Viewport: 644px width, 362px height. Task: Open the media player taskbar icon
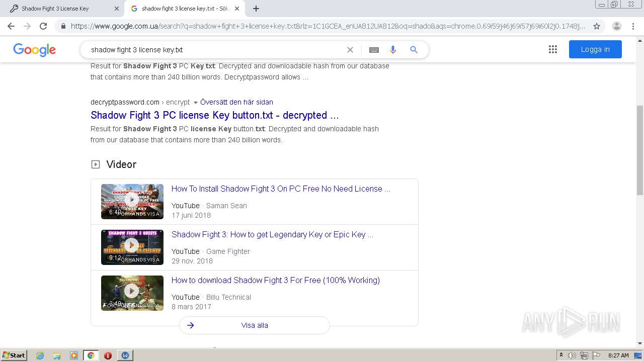(74, 355)
